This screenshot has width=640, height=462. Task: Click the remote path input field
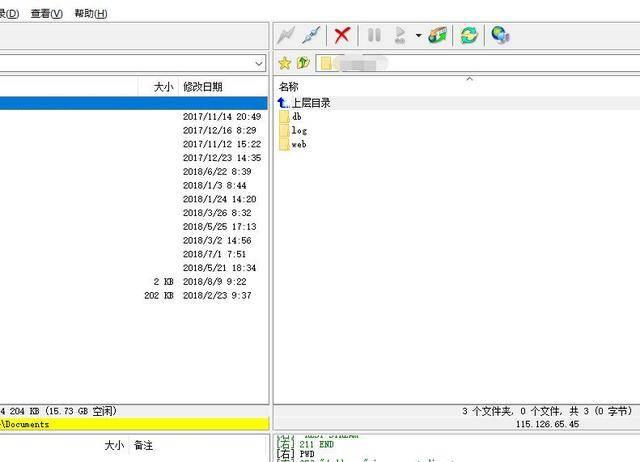point(478,63)
